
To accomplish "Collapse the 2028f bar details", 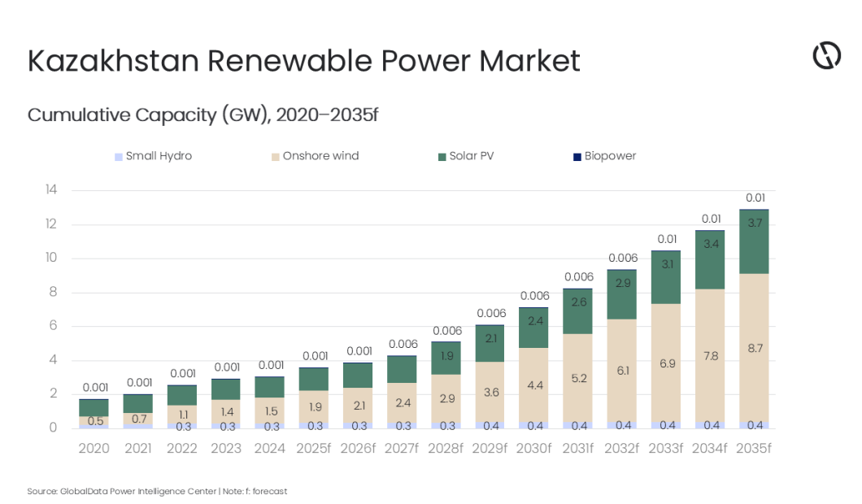I will 446,382.
